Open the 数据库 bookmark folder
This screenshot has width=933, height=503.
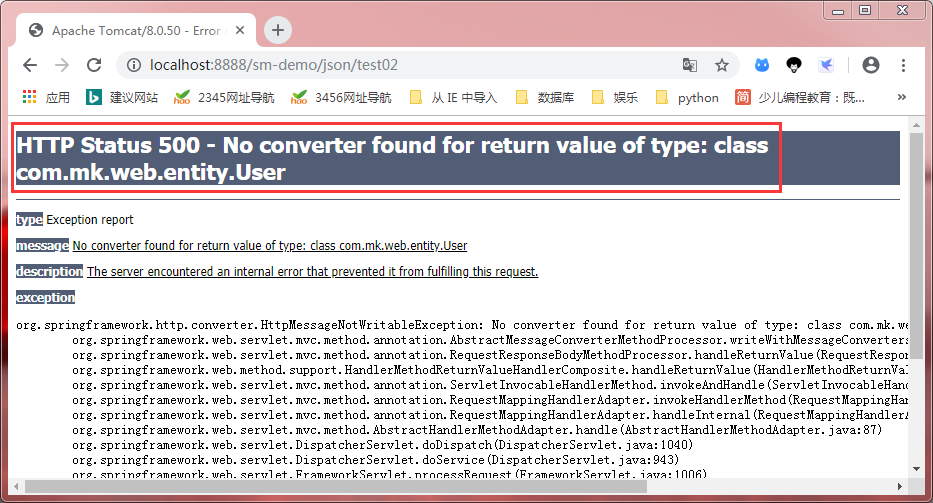point(544,98)
